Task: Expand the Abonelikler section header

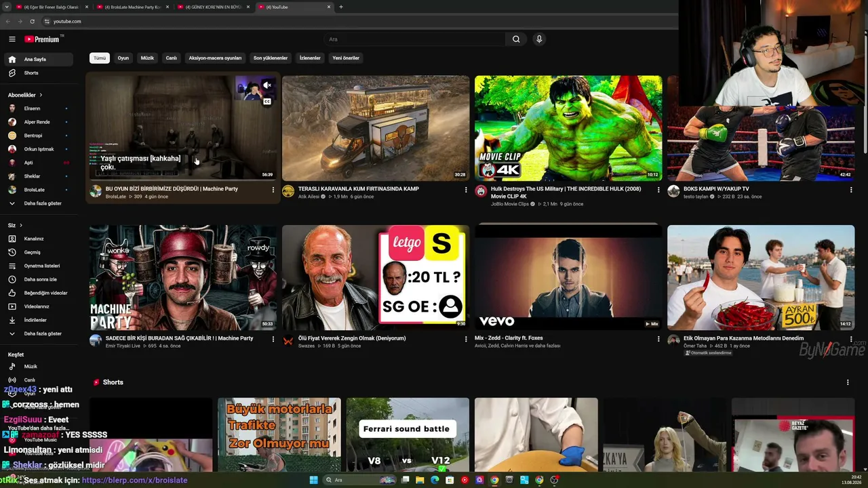Action: coord(25,95)
